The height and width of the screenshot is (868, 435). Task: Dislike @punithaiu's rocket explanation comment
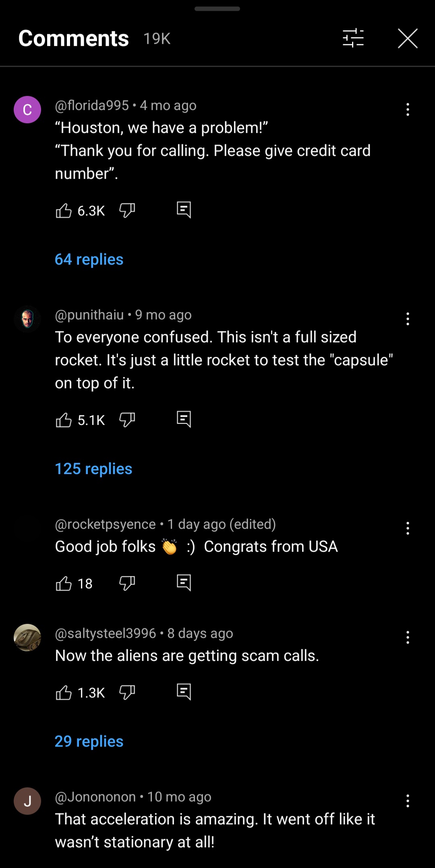pyautogui.click(x=127, y=419)
